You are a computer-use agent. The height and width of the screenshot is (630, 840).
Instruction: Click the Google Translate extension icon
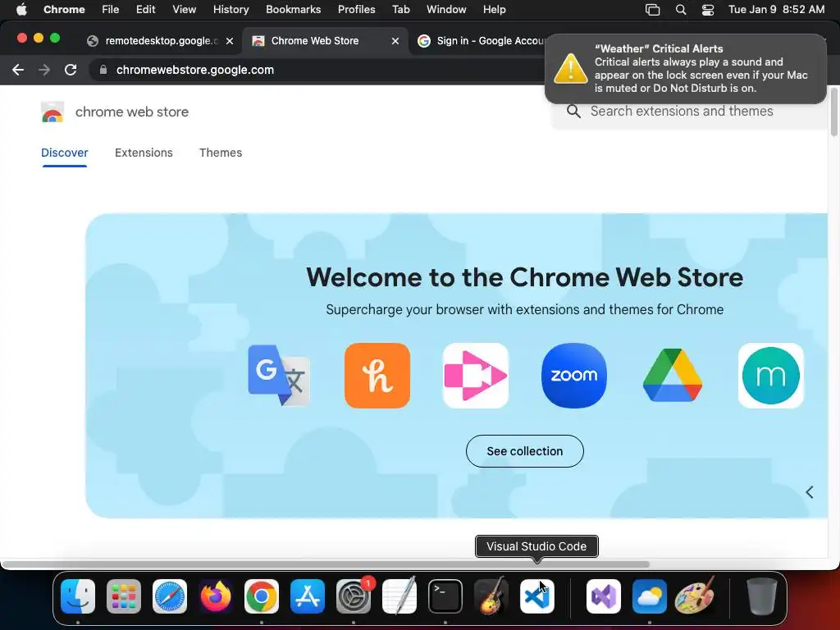[x=279, y=376]
